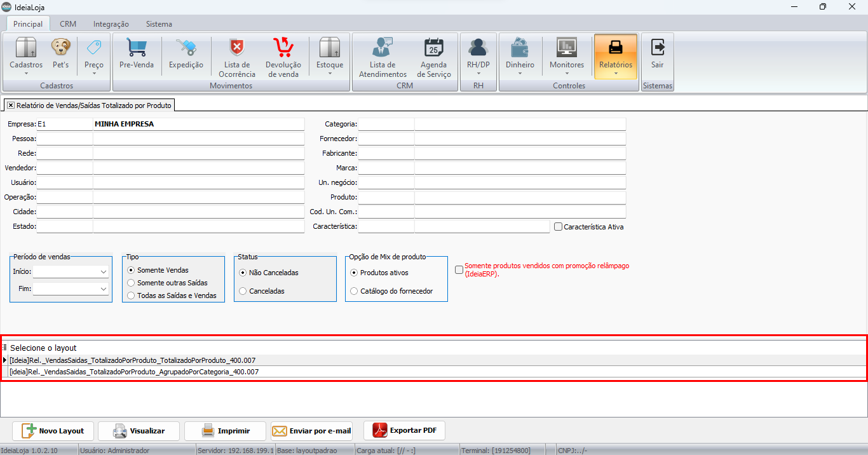
Task: Choose Catálogo do fornecedor option
Action: tap(355, 291)
